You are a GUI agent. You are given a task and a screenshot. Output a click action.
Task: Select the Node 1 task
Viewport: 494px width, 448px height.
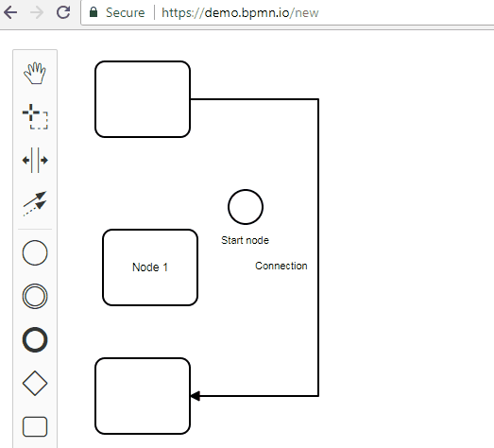click(x=150, y=267)
